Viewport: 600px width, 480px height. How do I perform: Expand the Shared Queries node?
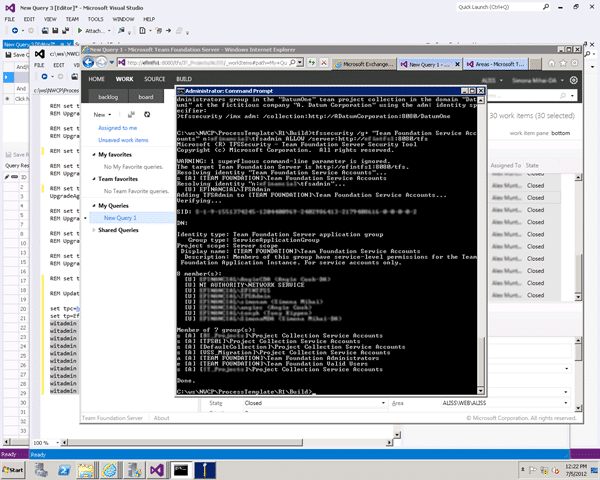[x=94, y=230]
